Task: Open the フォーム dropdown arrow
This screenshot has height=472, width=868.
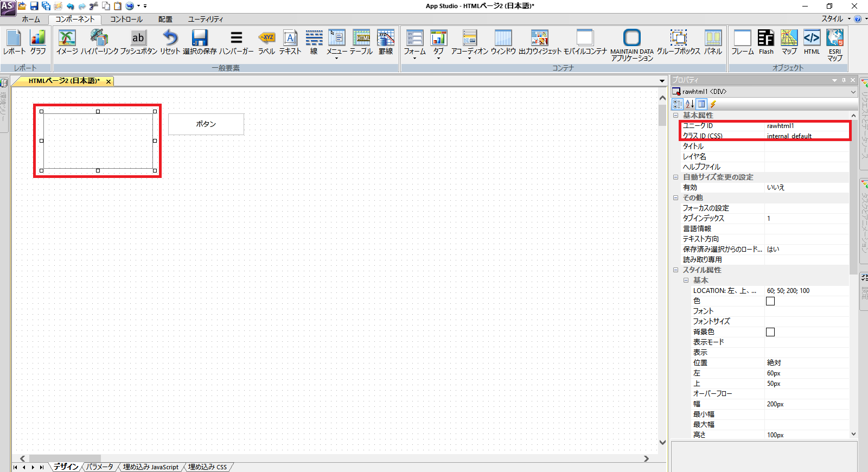Action: pos(414,58)
